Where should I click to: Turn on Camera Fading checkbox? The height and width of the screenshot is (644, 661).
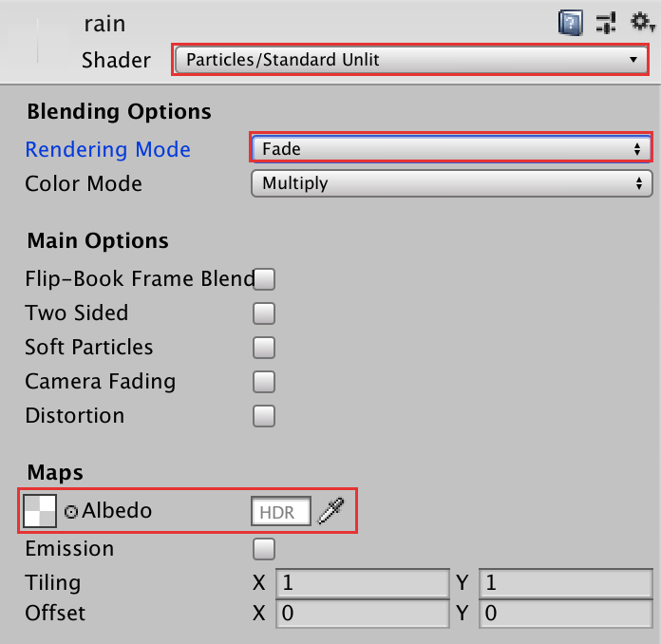tap(264, 382)
